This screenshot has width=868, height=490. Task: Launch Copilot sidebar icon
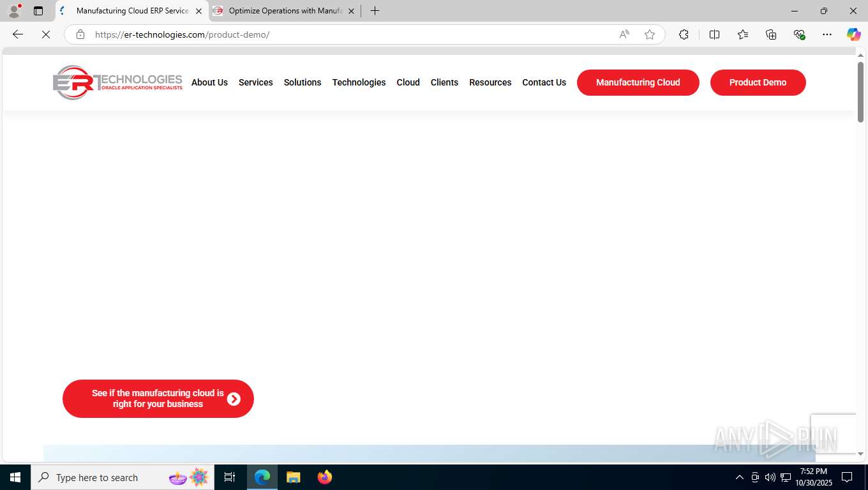pos(853,34)
